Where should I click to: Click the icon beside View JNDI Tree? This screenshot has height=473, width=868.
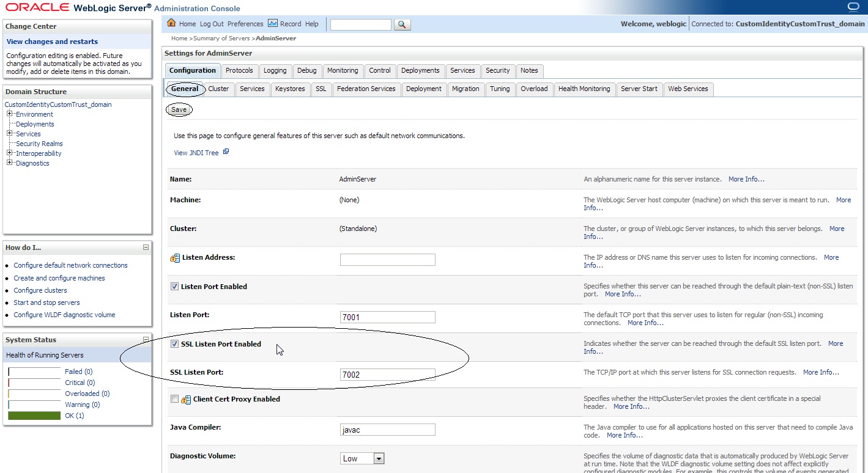[x=226, y=152]
